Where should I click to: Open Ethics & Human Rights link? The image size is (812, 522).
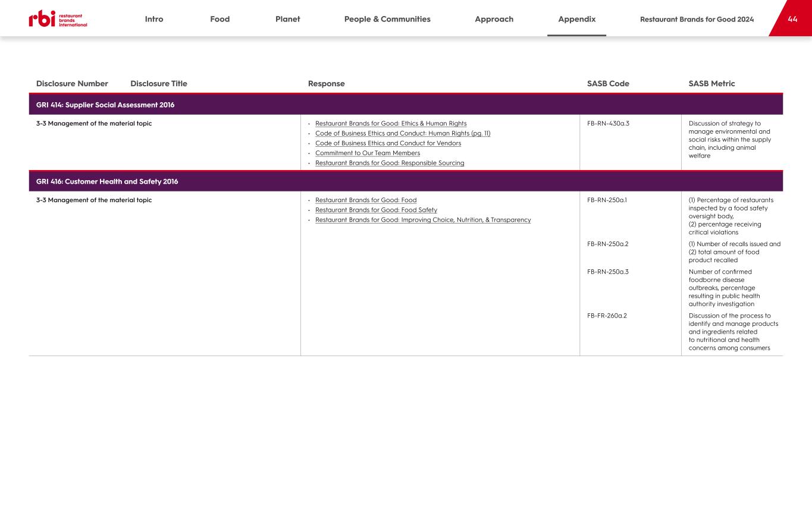(391, 124)
